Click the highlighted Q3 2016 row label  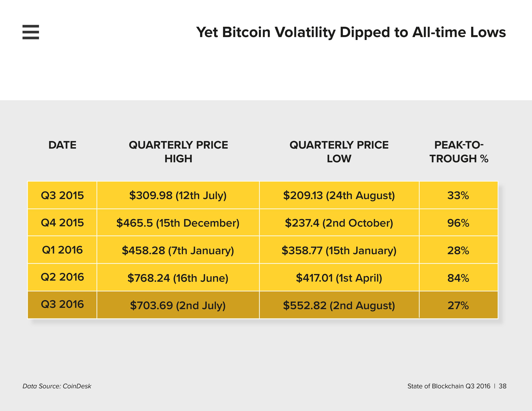coord(62,305)
